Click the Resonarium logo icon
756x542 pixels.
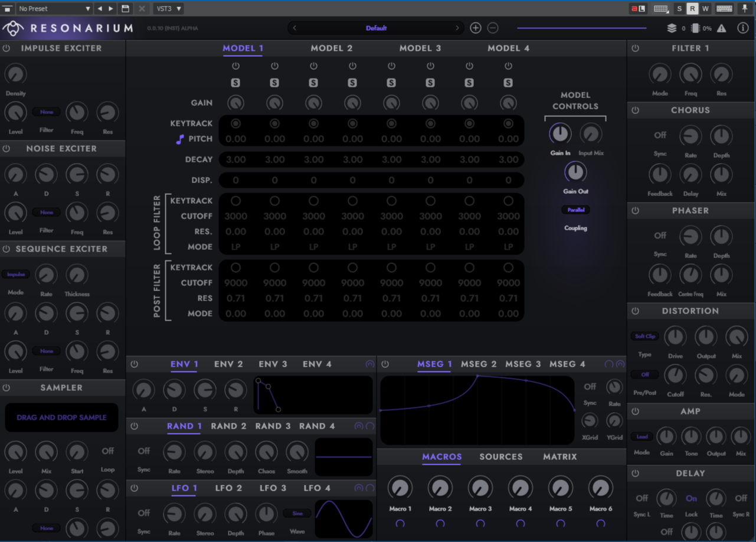pos(13,28)
